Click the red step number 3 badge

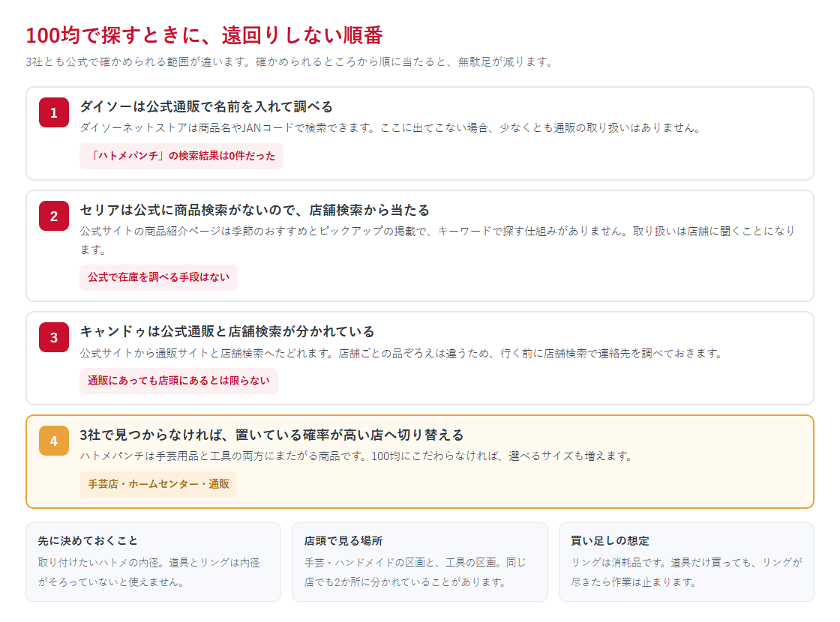coord(53,337)
